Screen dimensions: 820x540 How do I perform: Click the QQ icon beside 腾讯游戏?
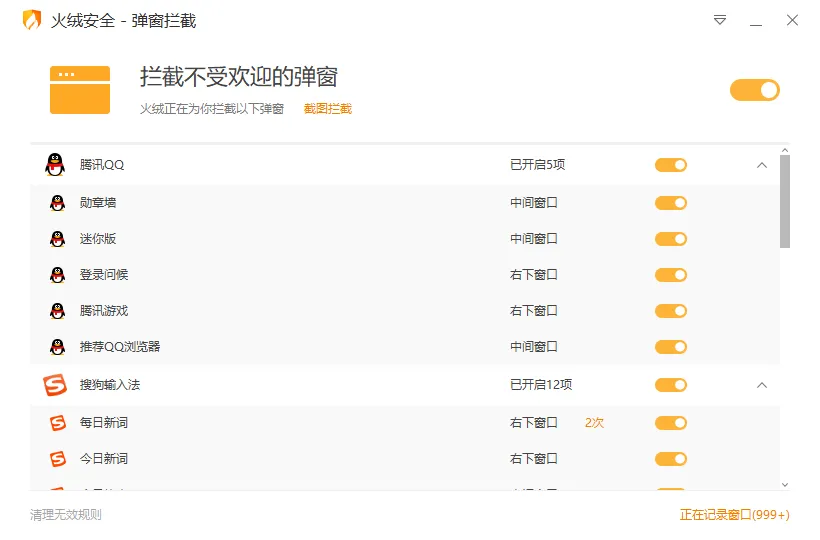[x=58, y=311]
